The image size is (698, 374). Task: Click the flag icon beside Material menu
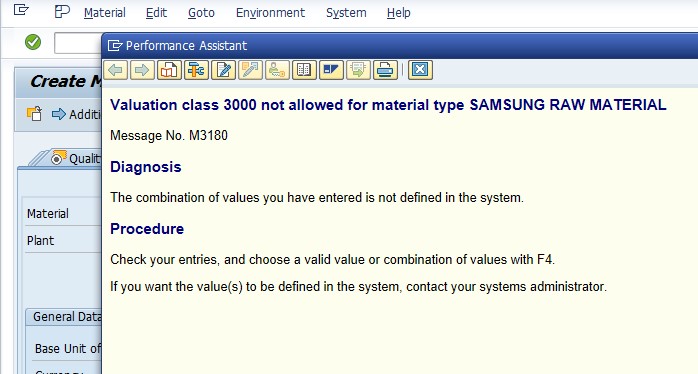(x=62, y=12)
